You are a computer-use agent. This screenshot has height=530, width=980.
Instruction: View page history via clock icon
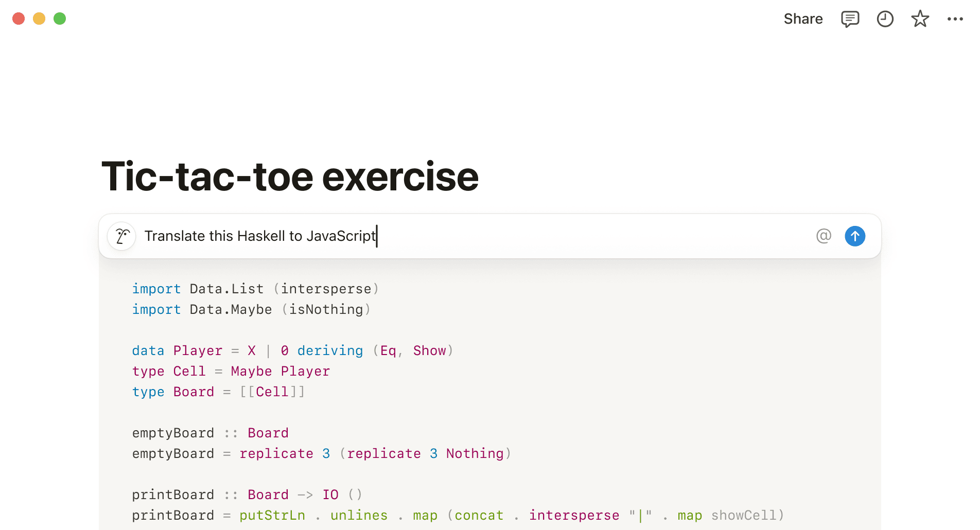coord(885,19)
